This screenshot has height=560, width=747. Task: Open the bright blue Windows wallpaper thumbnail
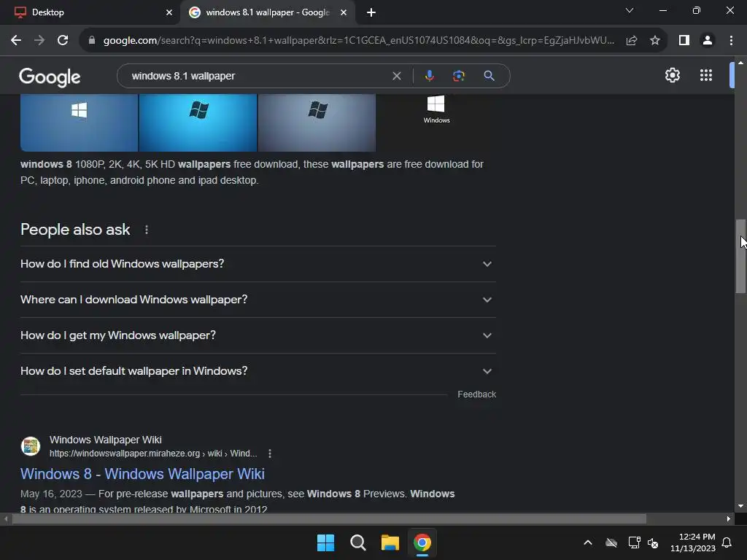198,122
